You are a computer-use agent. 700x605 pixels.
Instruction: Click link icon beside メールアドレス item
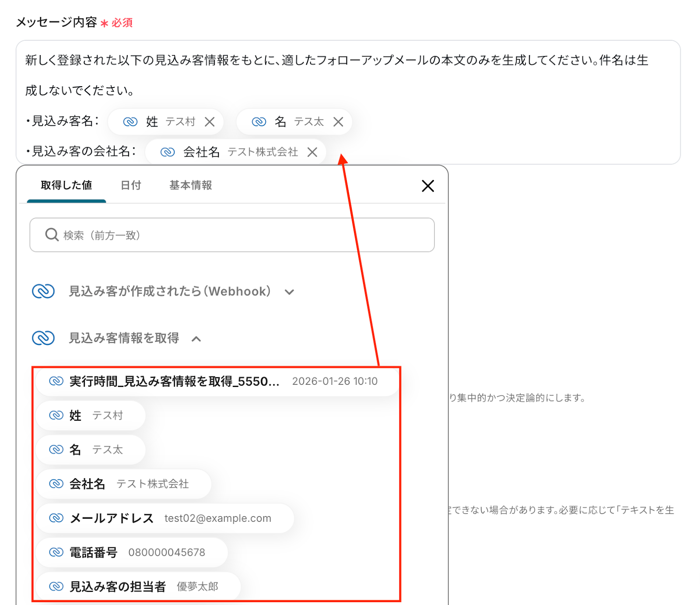tap(56, 518)
